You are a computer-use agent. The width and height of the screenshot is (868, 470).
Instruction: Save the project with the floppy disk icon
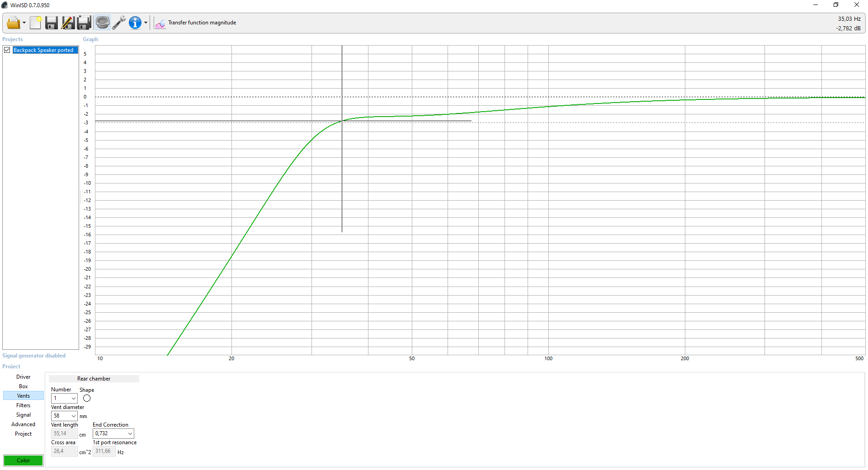point(52,23)
